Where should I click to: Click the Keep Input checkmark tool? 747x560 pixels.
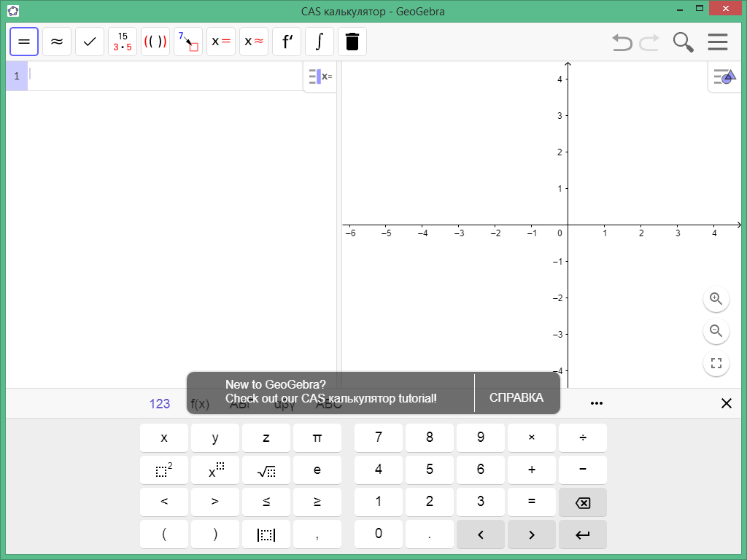point(89,42)
